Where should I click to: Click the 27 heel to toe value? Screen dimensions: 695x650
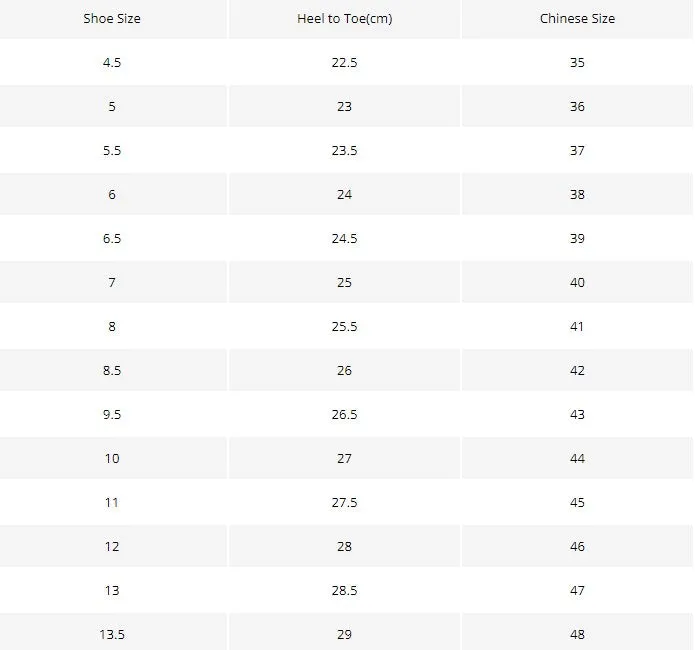coord(344,458)
